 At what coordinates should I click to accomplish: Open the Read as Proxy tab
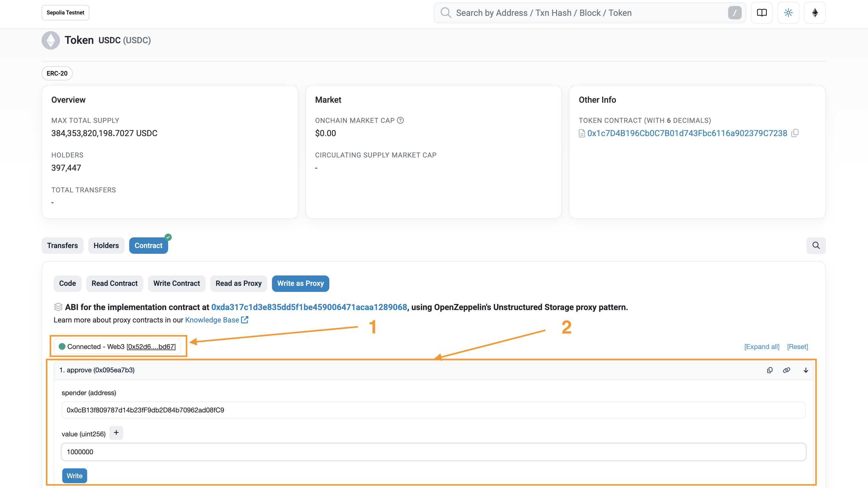[x=238, y=284]
